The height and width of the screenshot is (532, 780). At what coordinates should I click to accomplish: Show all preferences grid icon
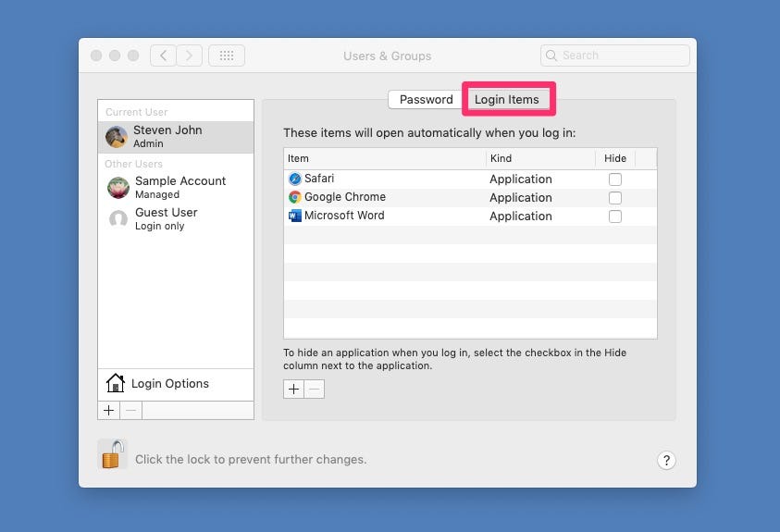pos(227,56)
